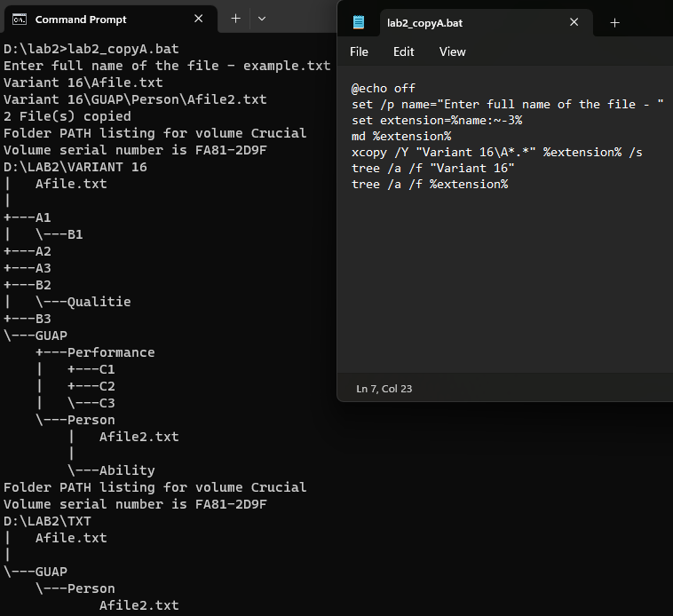This screenshot has height=616, width=673.
Task: Click the D:\LAB2\TXT path in terminal output
Action: 47,521
